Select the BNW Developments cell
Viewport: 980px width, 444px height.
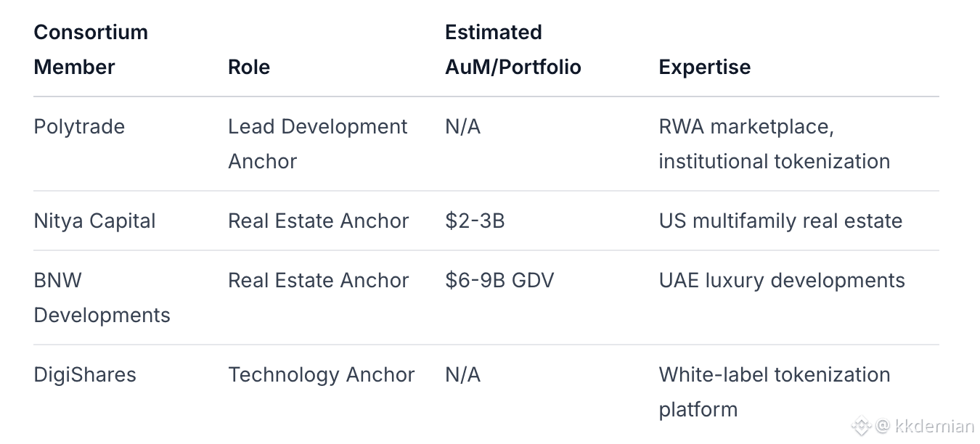102,297
